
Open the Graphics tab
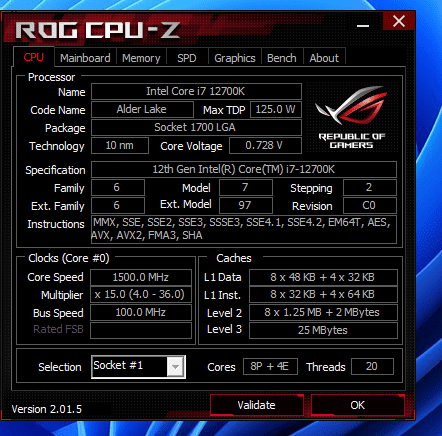click(x=235, y=58)
